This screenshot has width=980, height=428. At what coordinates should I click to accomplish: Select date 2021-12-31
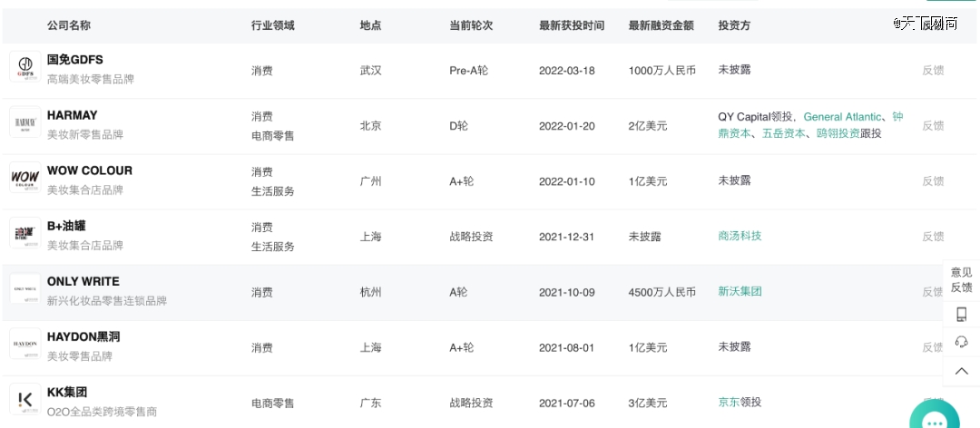coord(567,237)
